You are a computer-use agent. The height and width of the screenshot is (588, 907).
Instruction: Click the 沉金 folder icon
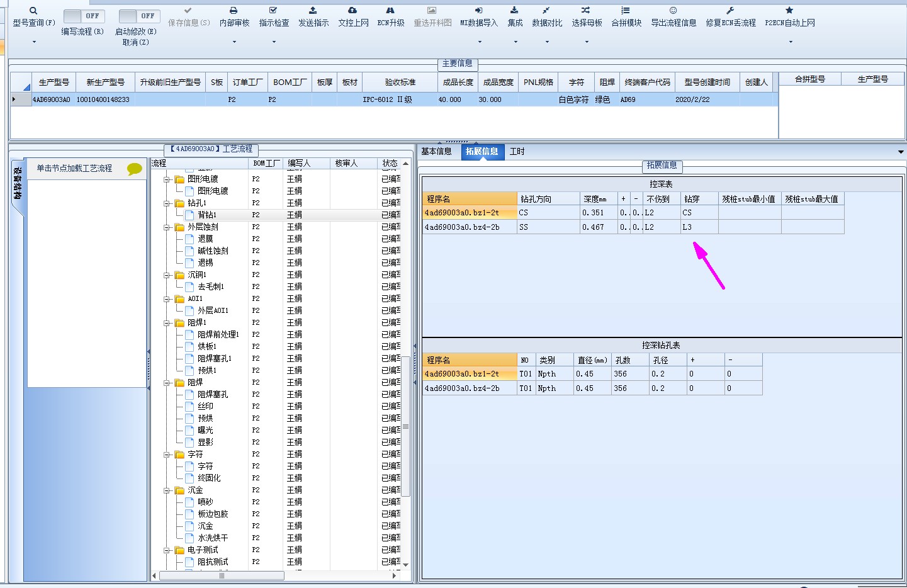tap(179, 490)
